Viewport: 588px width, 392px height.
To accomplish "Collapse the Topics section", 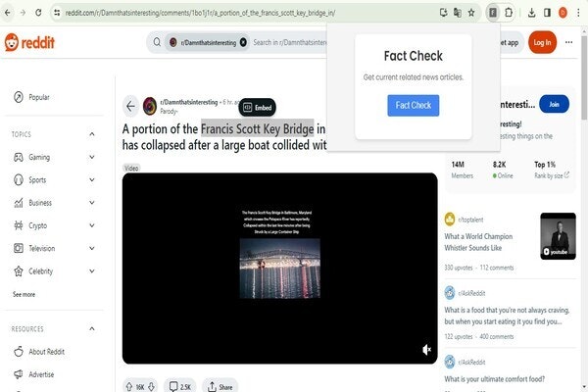I will point(92,134).
